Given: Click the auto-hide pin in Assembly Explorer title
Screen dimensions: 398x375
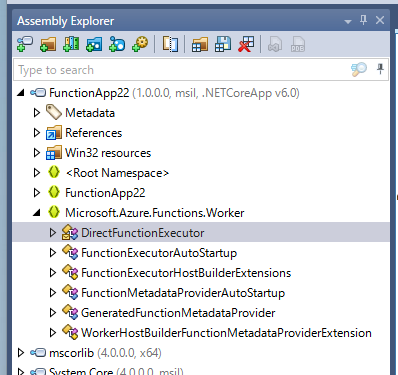Looking at the screenshot, I should click(x=363, y=20).
